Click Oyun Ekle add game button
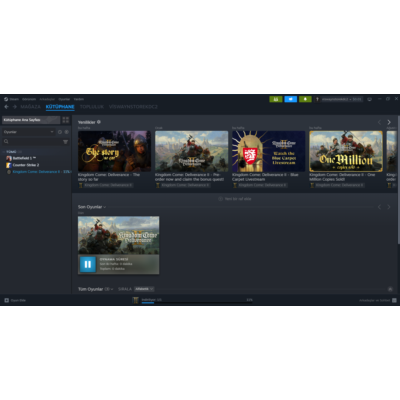Viewport: 400px width, 400px height. [x=15, y=300]
